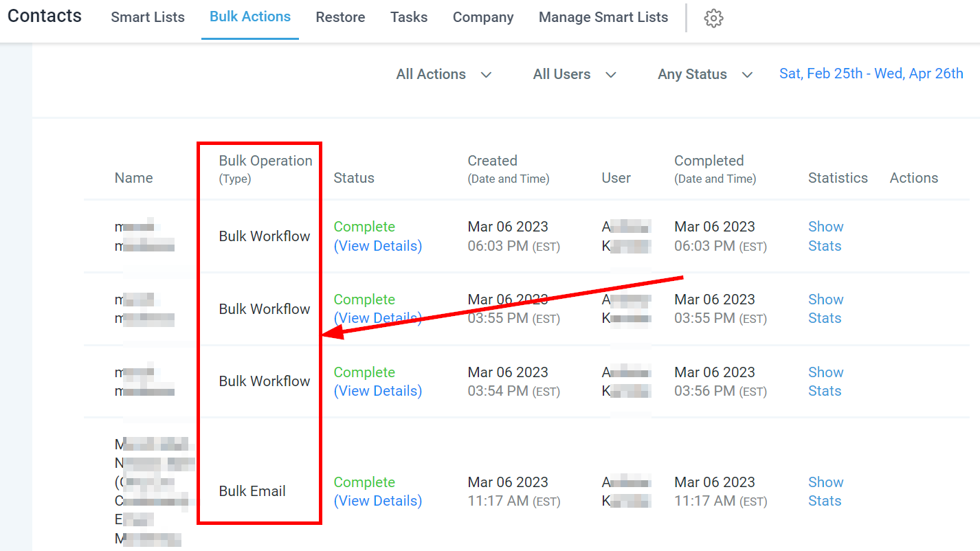View Details for the Bulk Email row
Screen dimensions: 980x551
377,501
